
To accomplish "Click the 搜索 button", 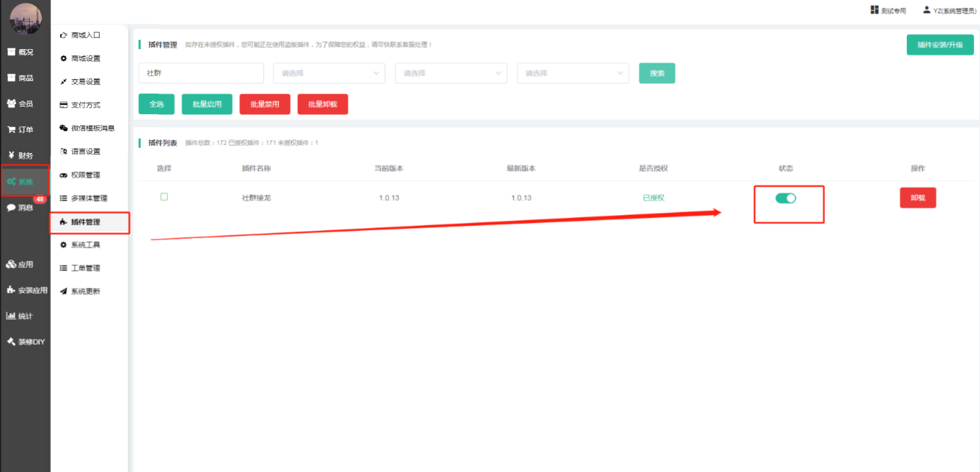I will (x=657, y=73).
